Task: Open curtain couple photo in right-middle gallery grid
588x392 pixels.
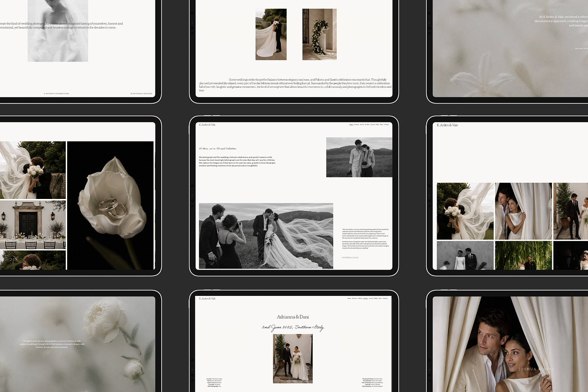Action: (x=523, y=211)
